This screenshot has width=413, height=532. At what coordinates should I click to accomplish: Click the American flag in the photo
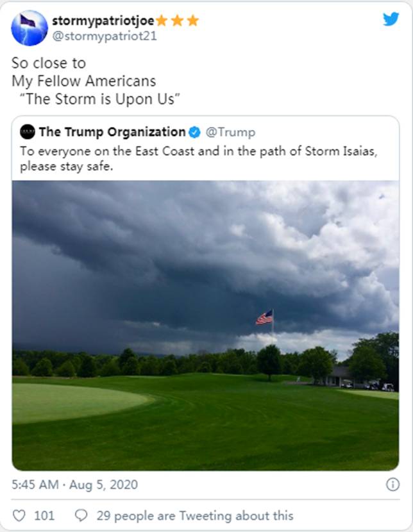pyautogui.click(x=264, y=317)
